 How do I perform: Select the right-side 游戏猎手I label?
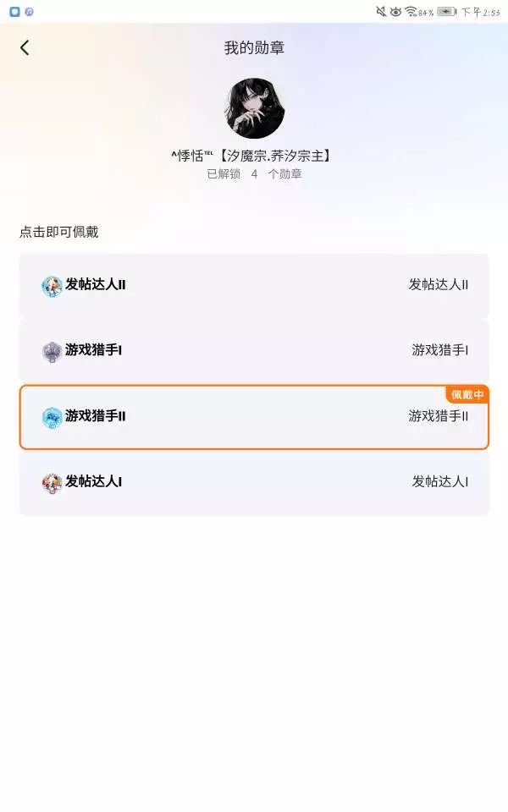pos(440,350)
